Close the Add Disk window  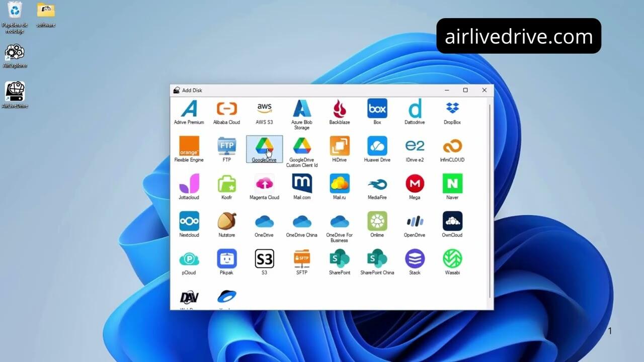[x=484, y=90]
